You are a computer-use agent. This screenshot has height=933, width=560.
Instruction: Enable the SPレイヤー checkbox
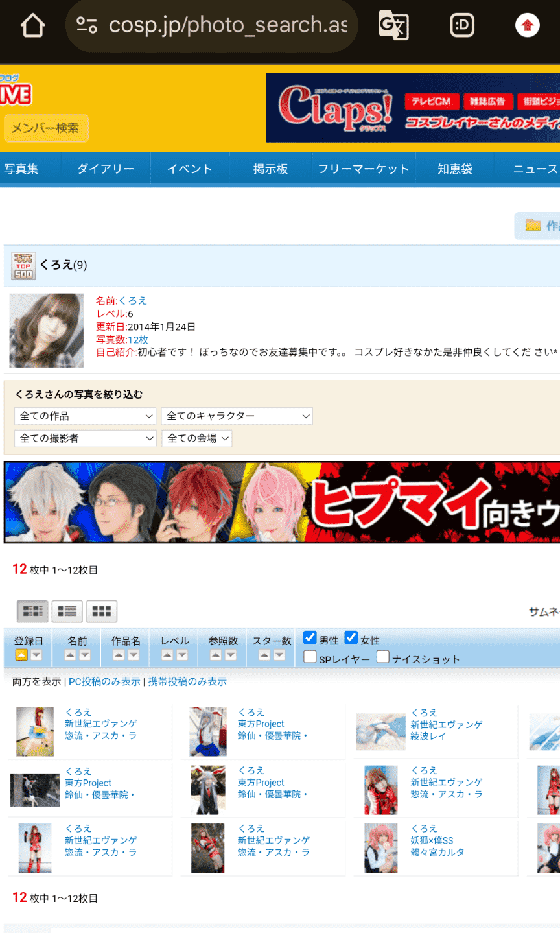(310, 657)
